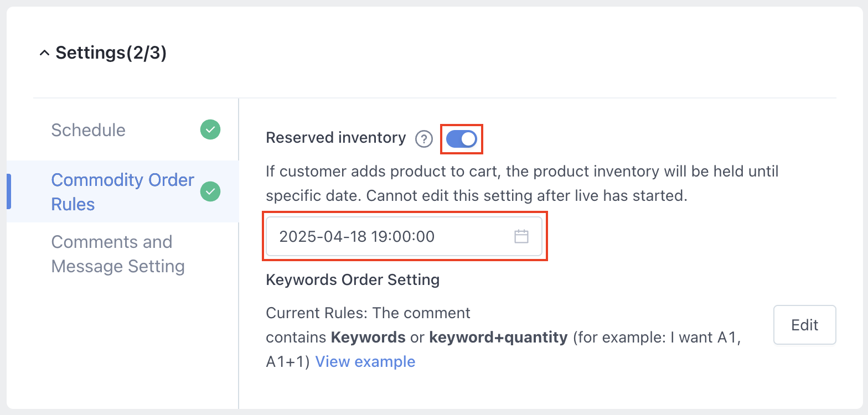Turn off the Reserved inventory toggle
The width and height of the screenshot is (868, 415).
click(x=462, y=139)
